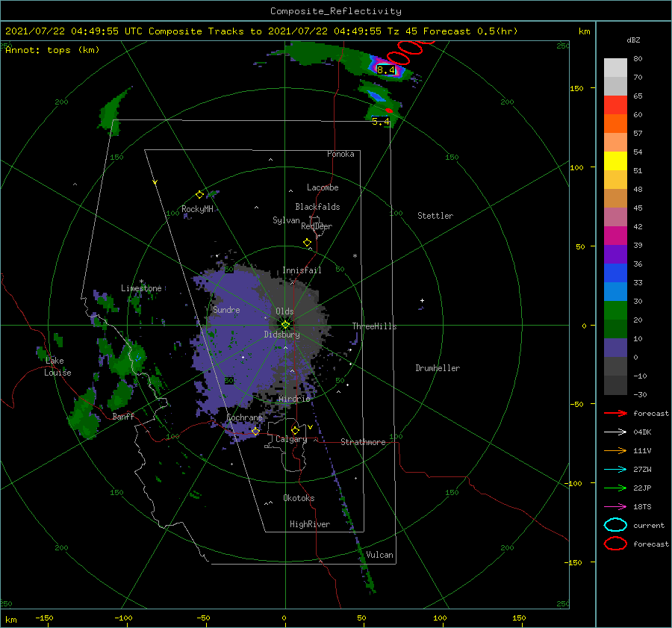Click the 150 km right axis tick label
This screenshot has width=672, height=628.
click(576, 88)
